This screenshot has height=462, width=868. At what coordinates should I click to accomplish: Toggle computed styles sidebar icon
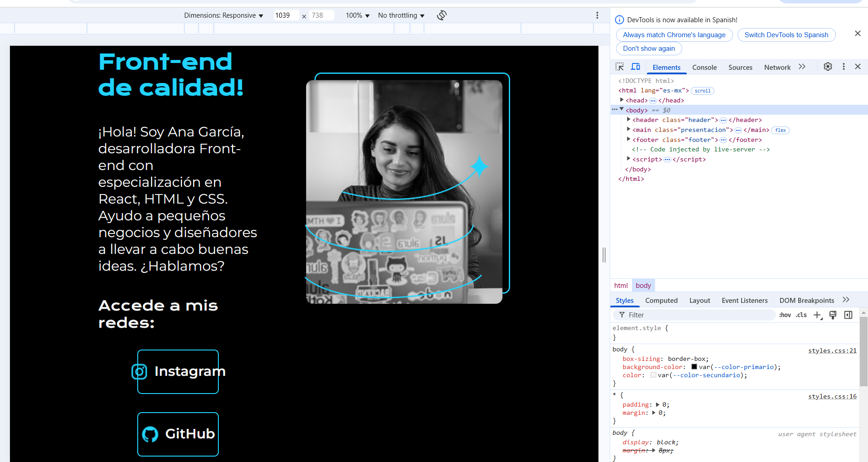(849, 315)
